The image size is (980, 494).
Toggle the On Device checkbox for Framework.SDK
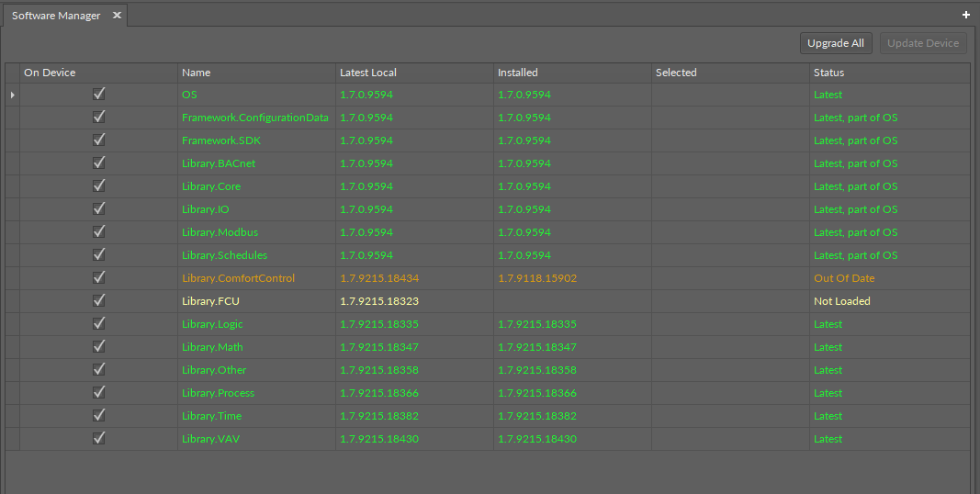point(99,140)
